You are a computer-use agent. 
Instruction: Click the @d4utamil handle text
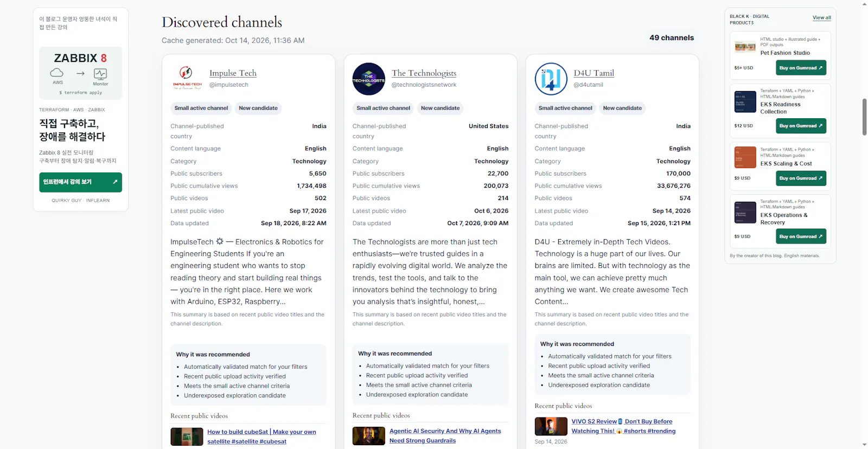coord(588,85)
